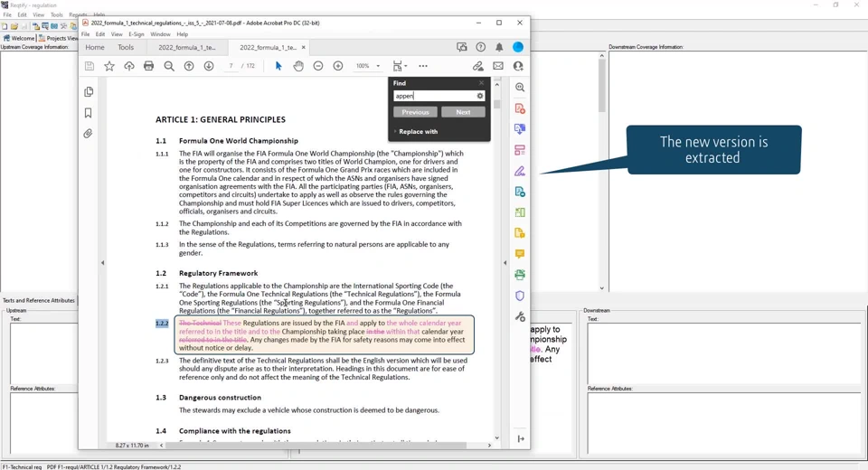Viewport: 868px width, 470px height.
Task: Activate the Hand pan tool
Action: point(298,66)
